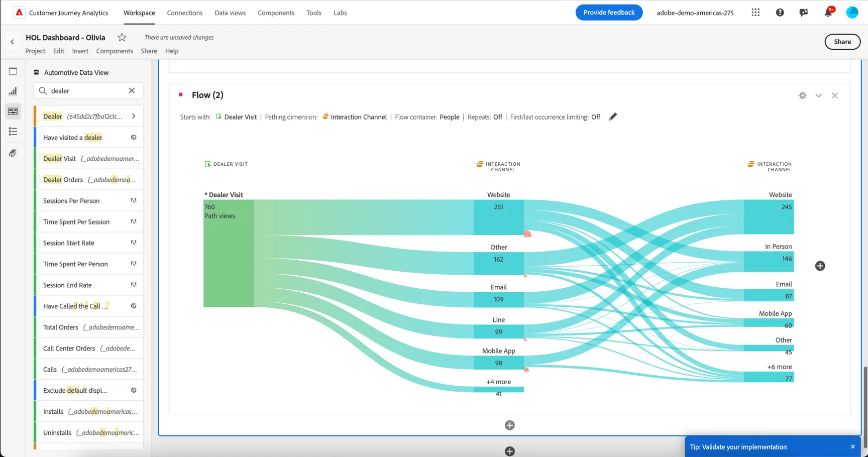Open the Tools tab
The height and width of the screenshot is (457, 868).
(x=314, y=13)
